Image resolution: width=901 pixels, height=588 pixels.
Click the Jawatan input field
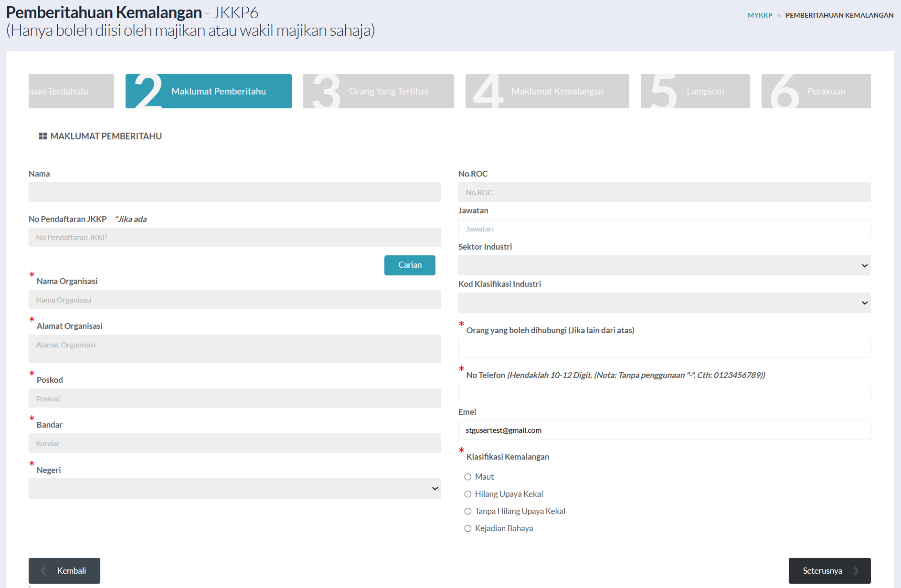tap(664, 229)
